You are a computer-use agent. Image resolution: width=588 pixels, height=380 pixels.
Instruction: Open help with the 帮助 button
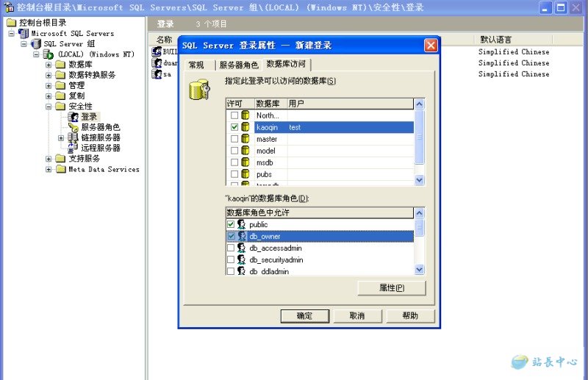tap(411, 316)
